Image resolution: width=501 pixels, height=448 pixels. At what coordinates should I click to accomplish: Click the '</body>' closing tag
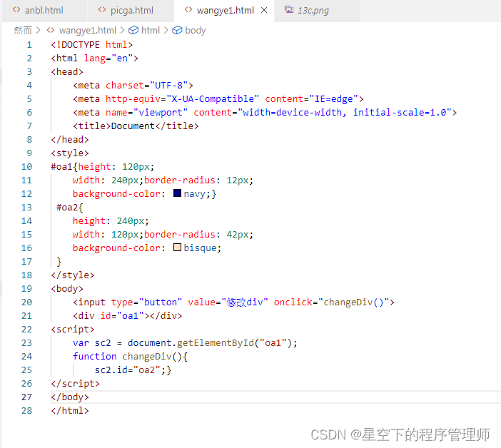point(70,397)
